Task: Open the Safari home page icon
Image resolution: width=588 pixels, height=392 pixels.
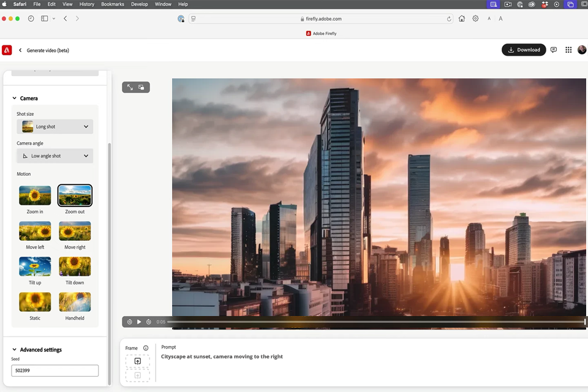Action: click(462, 18)
